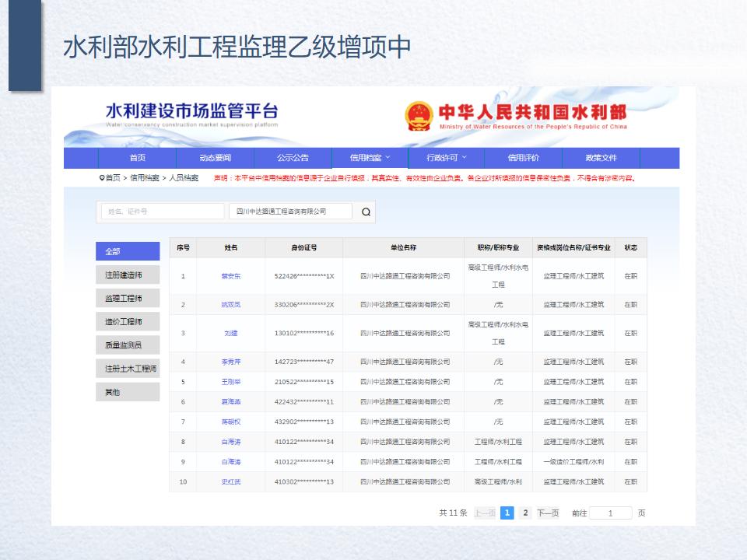Select the 质量监测员 category filter
747x560 pixels.
pyautogui.click(x=128, y=345)
